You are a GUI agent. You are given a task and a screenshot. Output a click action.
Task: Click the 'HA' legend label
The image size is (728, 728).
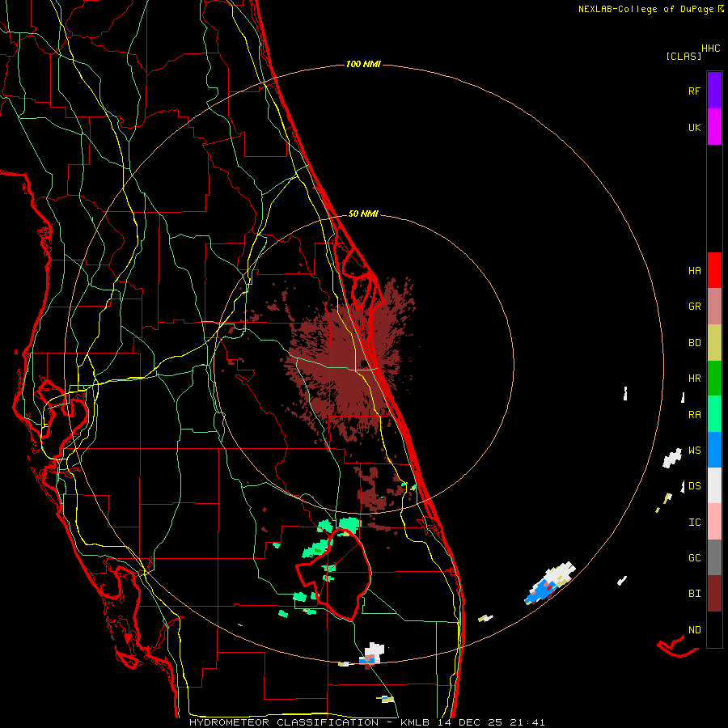point(694,270)
